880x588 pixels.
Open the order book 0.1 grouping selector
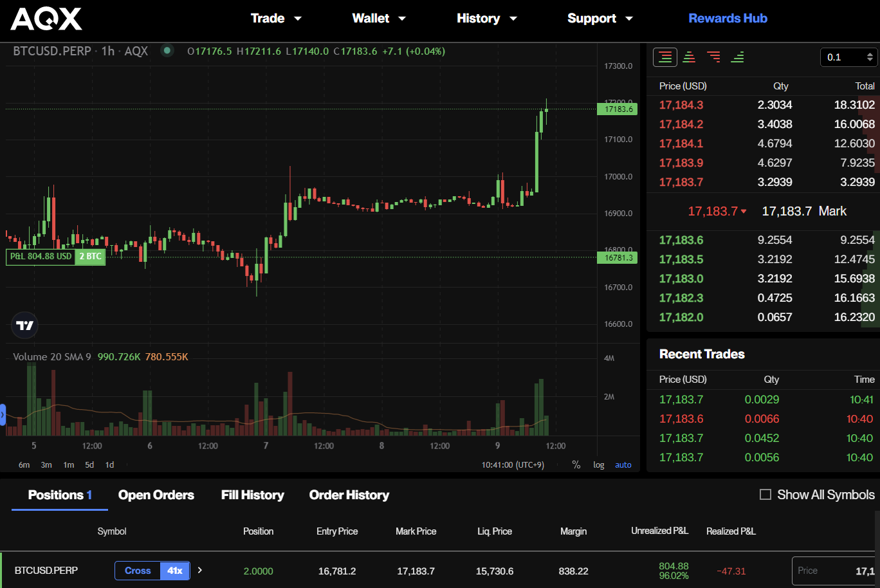click(849, 57)
